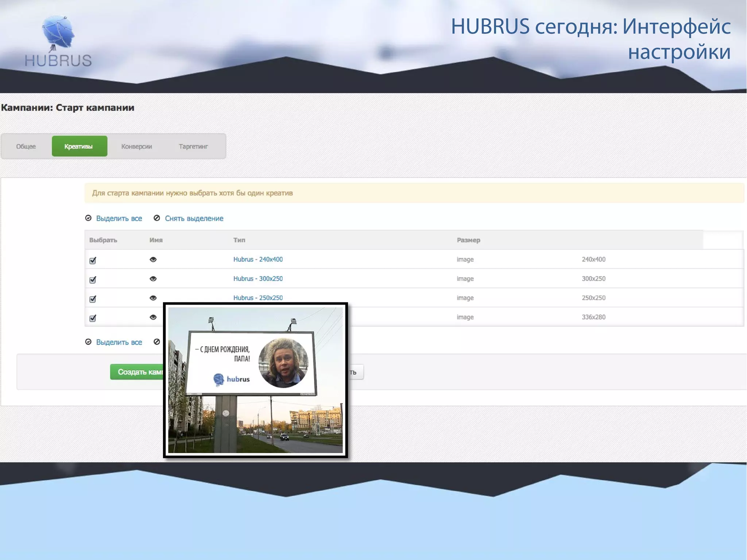The width and height of the screenshot is (747, 560).
Task: Click the billboard preview image popup
Action: [x=255, y=380]
